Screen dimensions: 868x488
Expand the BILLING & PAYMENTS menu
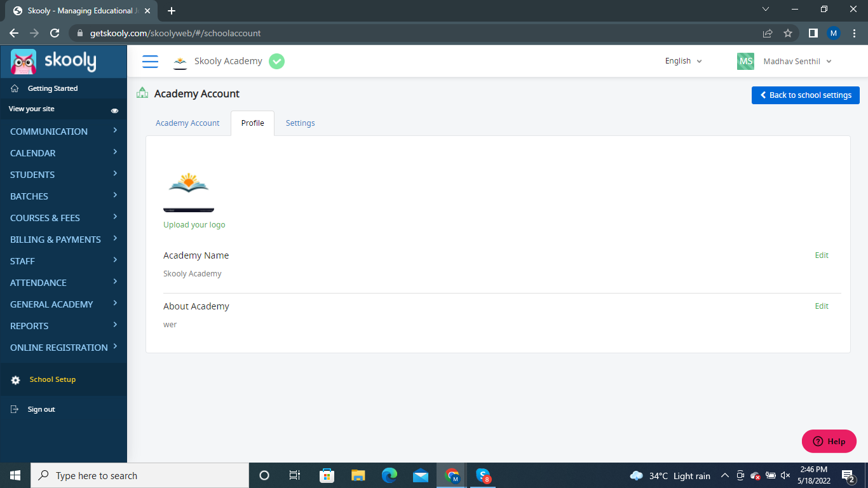pos(64,240)
